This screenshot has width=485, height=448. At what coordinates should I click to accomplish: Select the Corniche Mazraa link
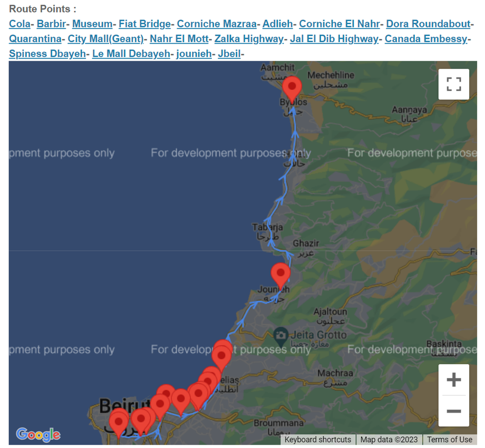point(217,24)
